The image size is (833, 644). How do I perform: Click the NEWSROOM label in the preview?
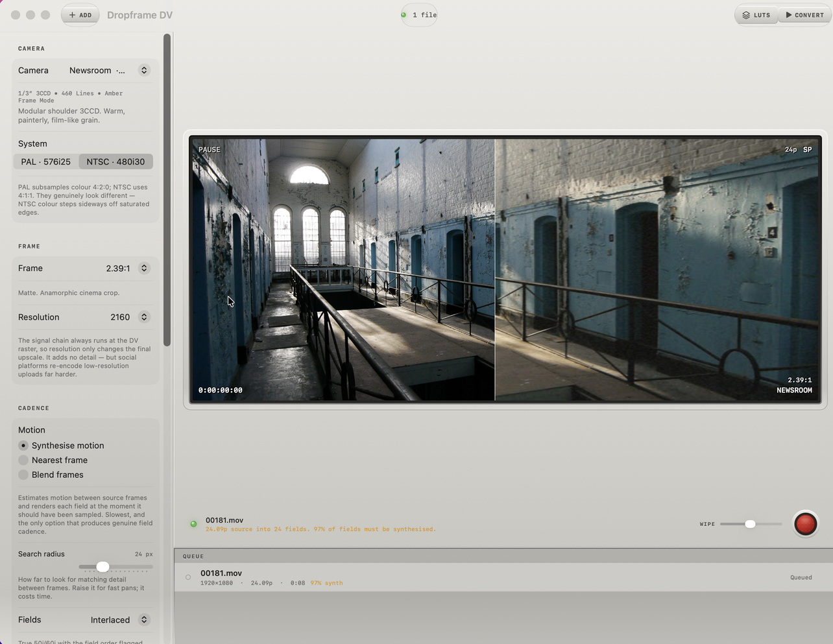(794, 390)
